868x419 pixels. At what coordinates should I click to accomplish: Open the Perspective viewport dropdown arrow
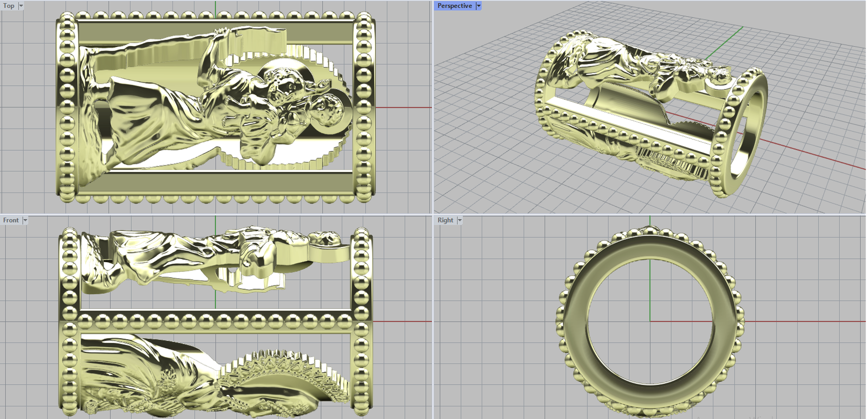click(x=478, y=6)
